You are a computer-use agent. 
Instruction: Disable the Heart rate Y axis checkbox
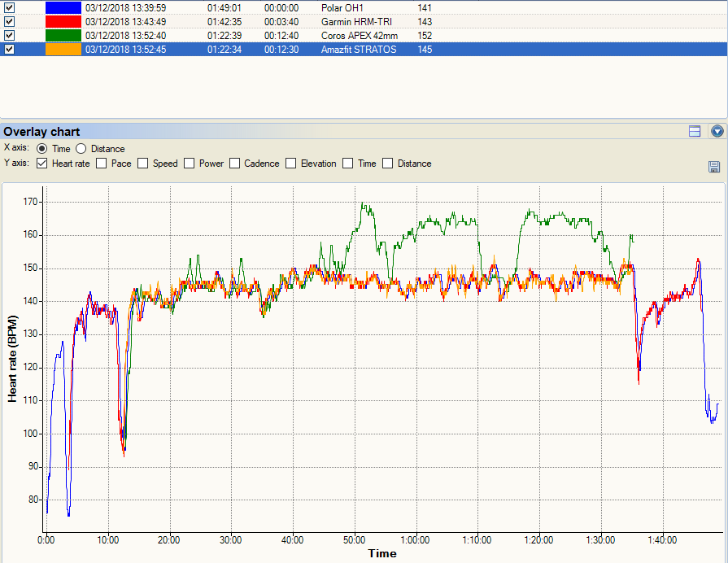pyautogui.click(x=41, y=164)
